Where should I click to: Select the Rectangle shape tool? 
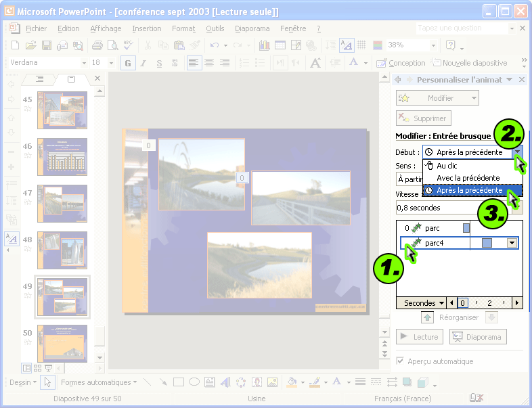(179, 382)
